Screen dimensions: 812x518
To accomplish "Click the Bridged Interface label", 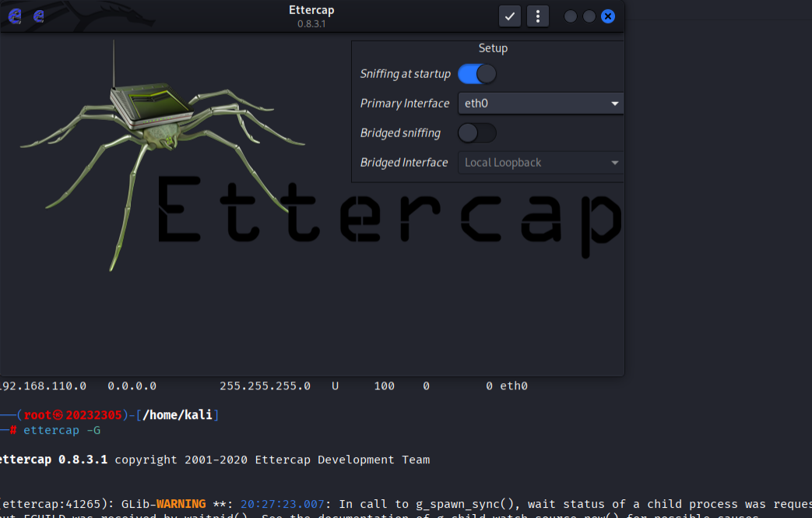I will click(404, 163).
